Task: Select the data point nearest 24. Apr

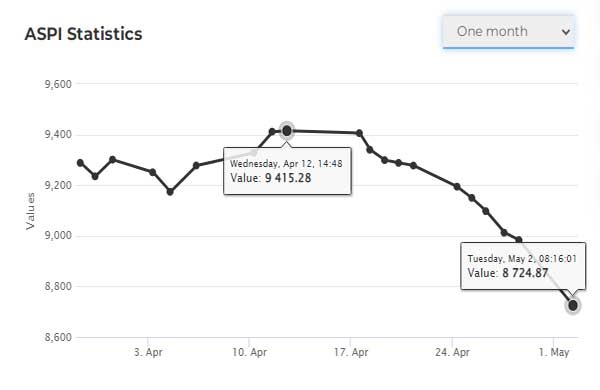Action: tap(457, 186)
